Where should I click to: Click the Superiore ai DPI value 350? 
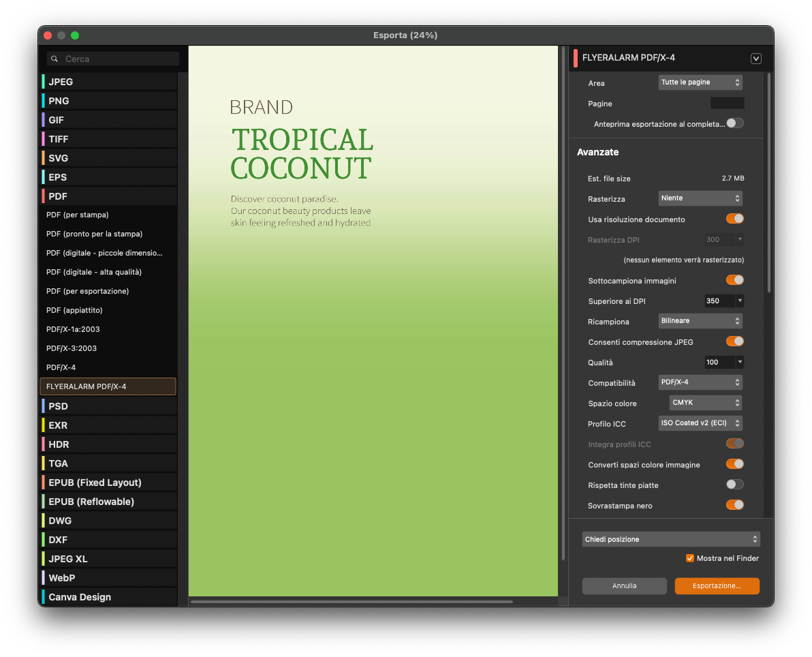(x=720, y=301)
